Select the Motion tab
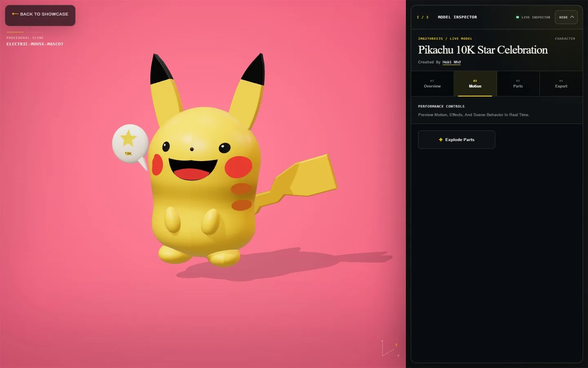This screenshot has height=368, width=588. [x=475, y=84]
